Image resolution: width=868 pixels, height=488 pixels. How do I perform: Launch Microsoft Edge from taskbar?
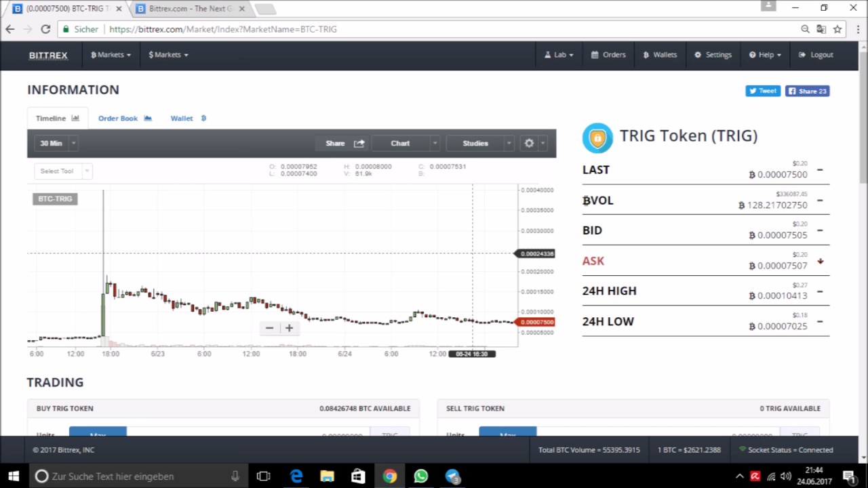pos(296,476)
